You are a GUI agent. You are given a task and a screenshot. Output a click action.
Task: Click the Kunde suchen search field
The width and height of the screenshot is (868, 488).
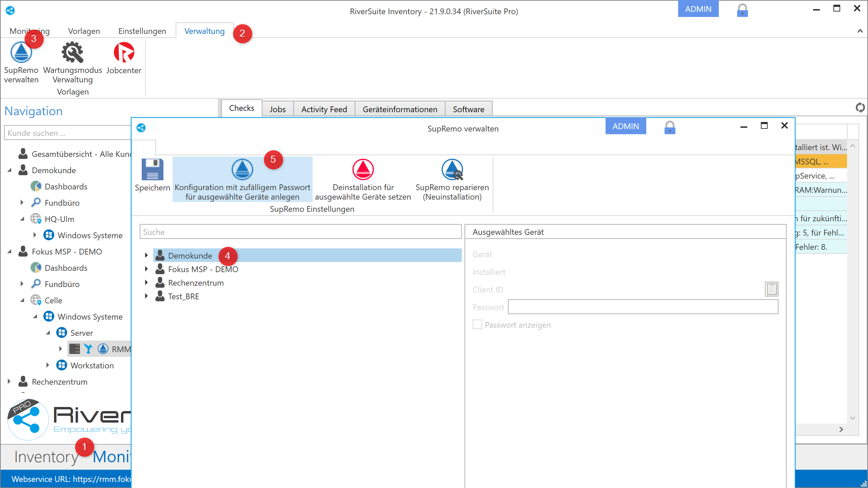coord(68,133)
